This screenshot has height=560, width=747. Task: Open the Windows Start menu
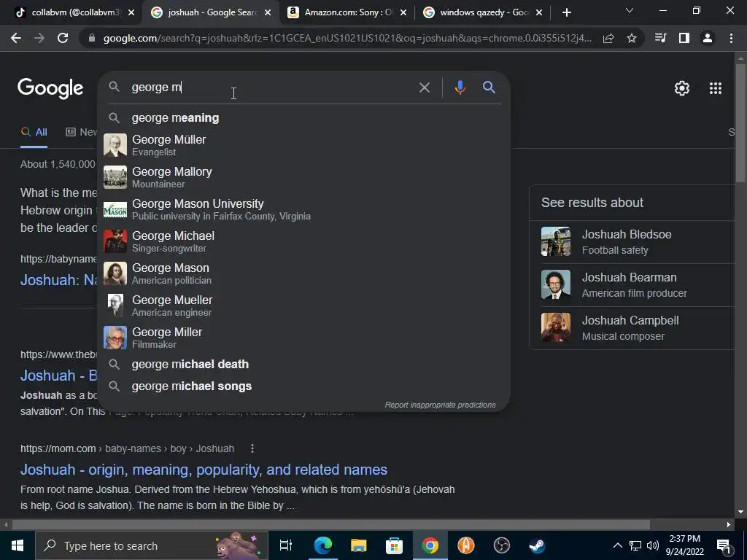[18, 545]
